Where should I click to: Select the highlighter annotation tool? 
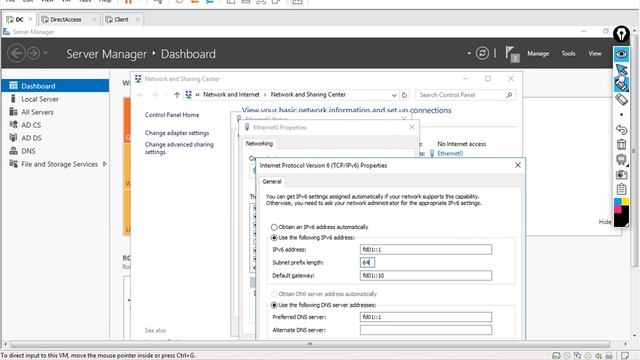(x=621, y=84)
